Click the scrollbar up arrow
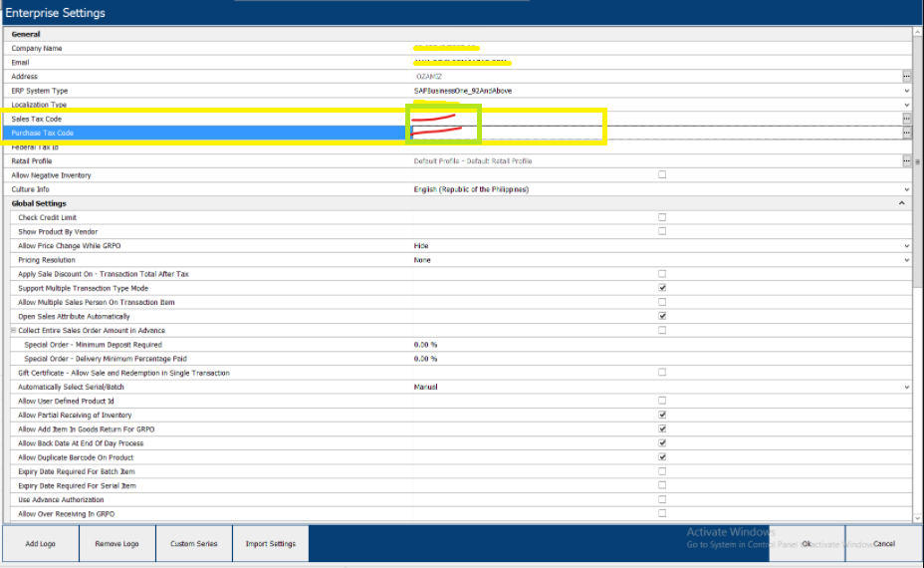924x568 pixels. pos(917,32)
